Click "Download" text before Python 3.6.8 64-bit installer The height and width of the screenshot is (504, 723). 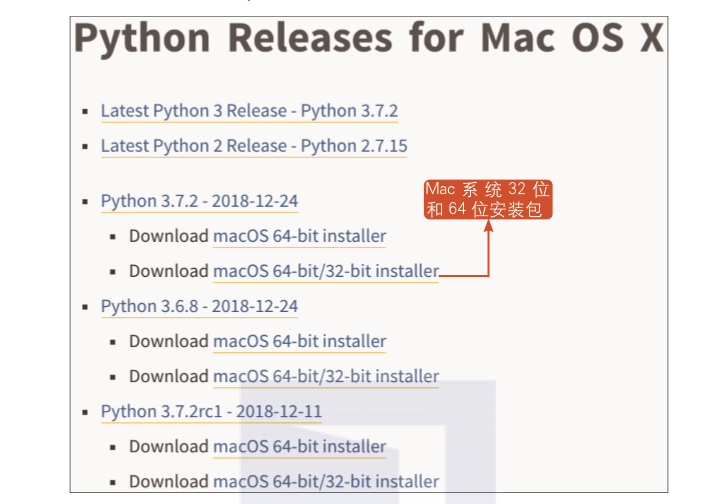coord(168,341)
